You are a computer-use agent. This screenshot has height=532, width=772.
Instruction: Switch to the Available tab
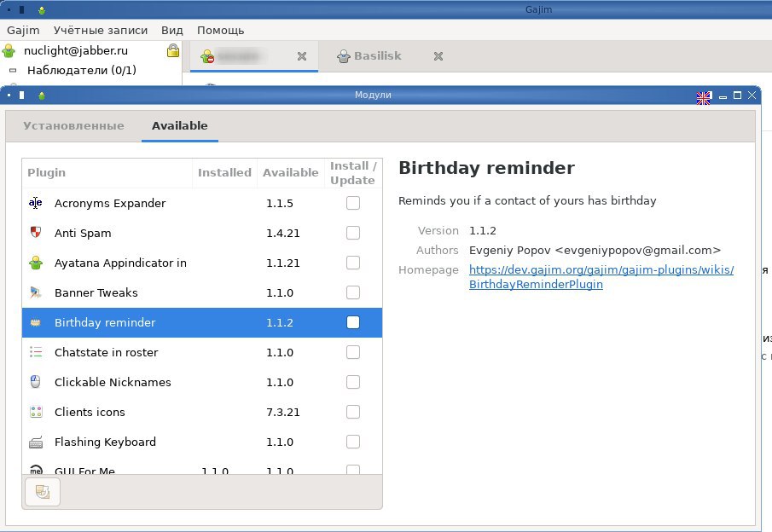click(180, 126)
